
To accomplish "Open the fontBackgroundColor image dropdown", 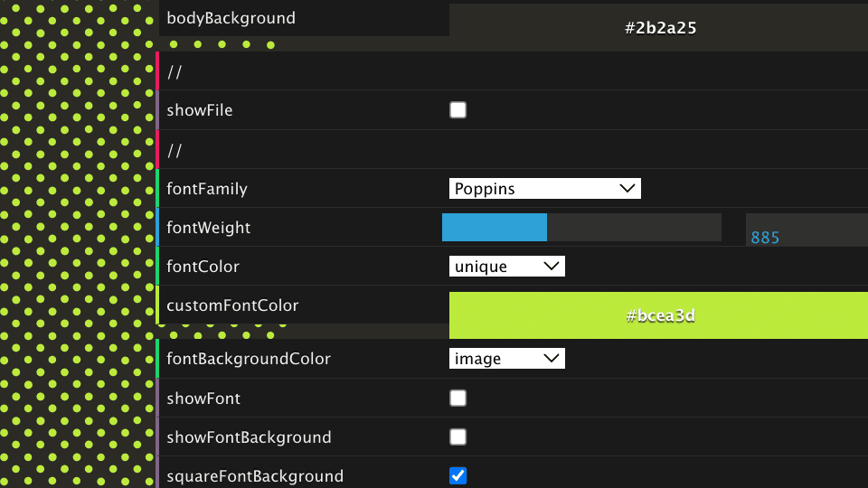I will pyautogui.click(x=506, y=359).
